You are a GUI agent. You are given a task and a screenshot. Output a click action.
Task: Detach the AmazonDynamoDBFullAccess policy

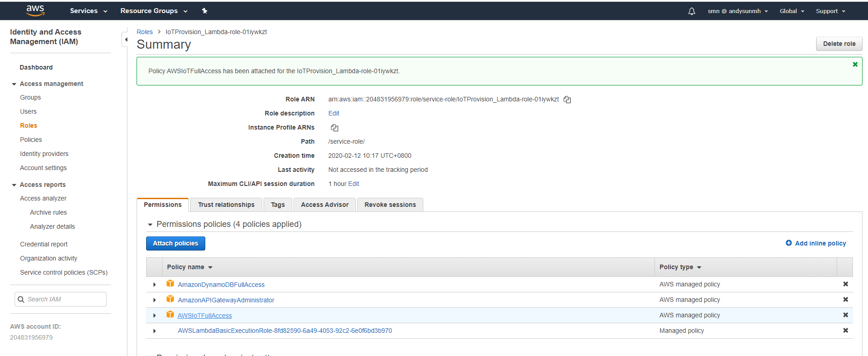845,284
